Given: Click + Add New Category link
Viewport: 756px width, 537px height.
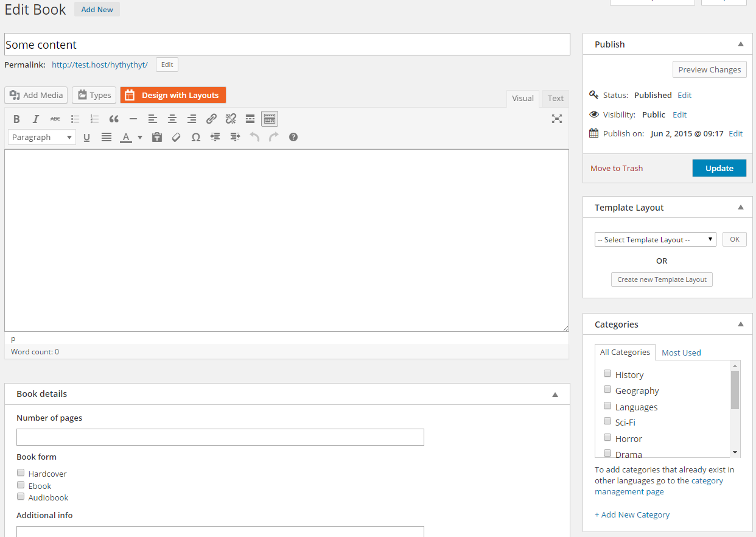Looking at the screenshot, I should tap(632, 514).
